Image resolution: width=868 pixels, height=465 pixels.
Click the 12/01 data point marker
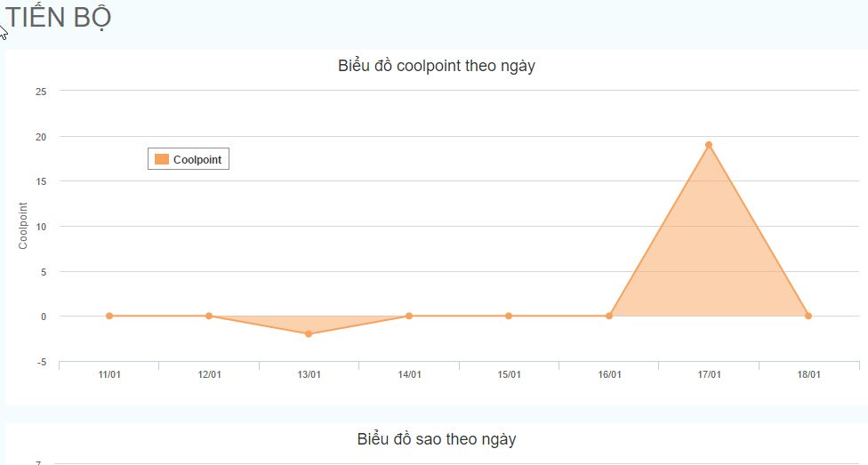[x=209, y=317]
